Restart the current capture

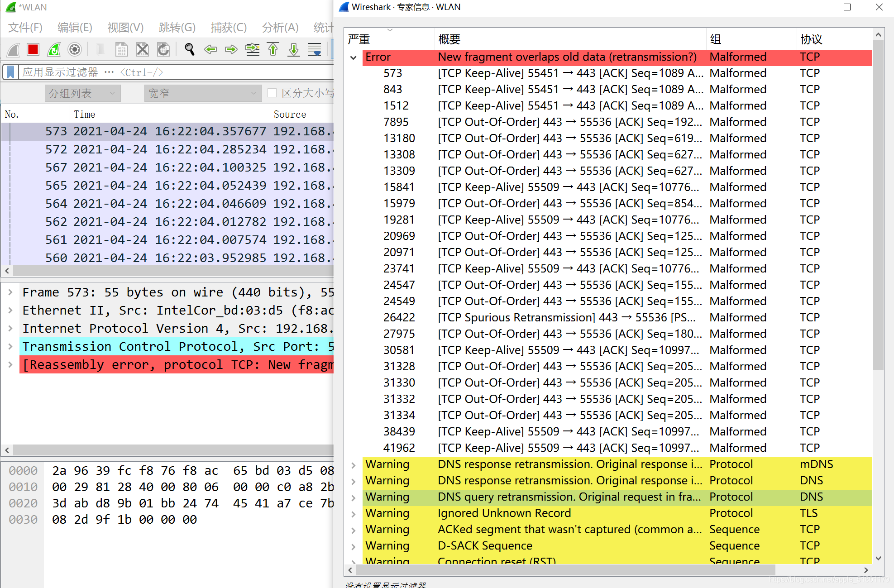(x=54, y=49)
